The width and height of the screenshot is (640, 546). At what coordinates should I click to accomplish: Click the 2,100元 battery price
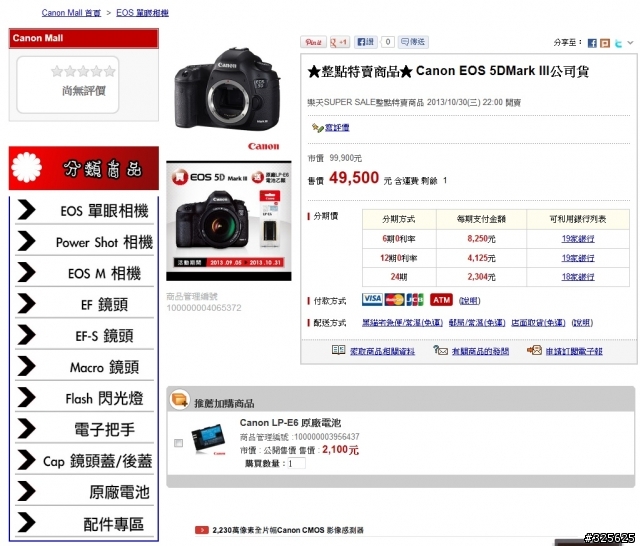(x=340, y=450)
